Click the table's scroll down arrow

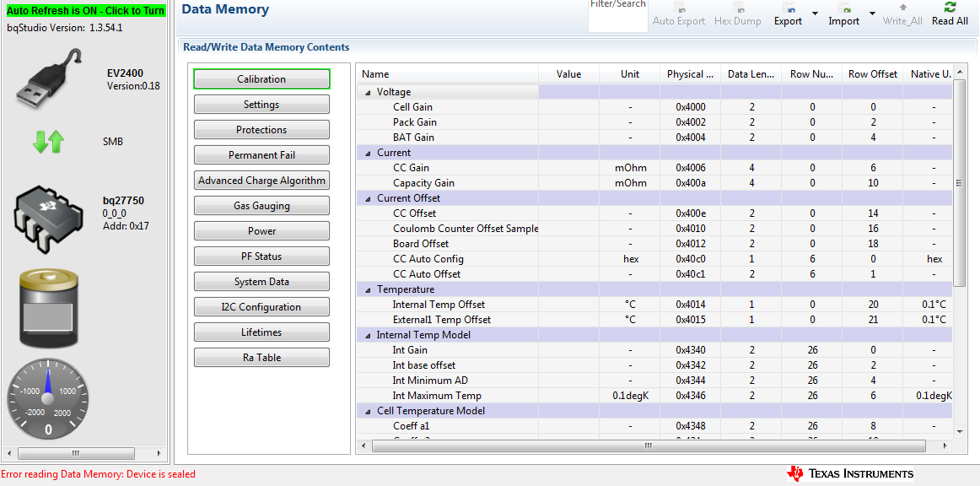point(961,431)
